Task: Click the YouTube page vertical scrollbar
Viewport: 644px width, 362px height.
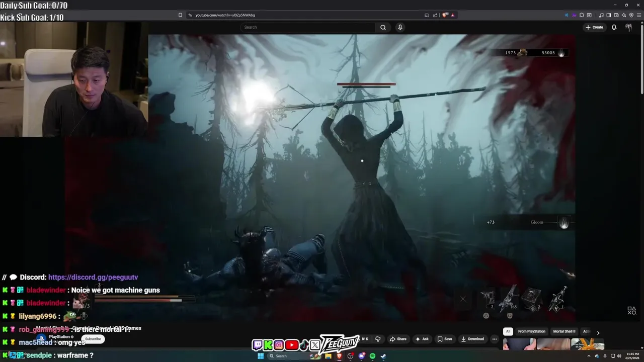Action: 642,60
